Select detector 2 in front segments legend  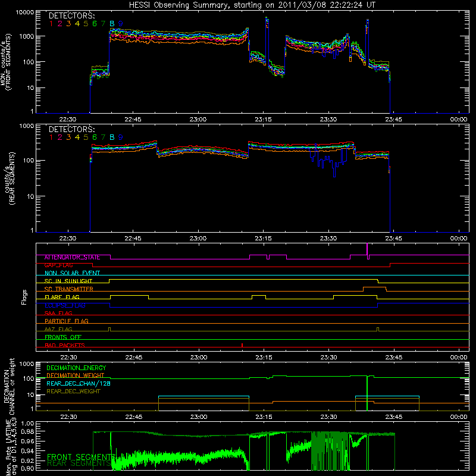pyautogui.click(x=60, y=24)
